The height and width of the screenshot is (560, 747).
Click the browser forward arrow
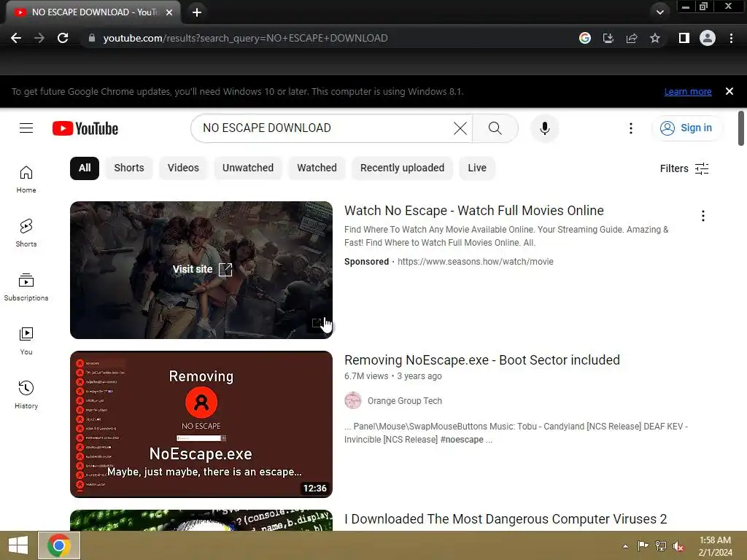click(39, 38)
